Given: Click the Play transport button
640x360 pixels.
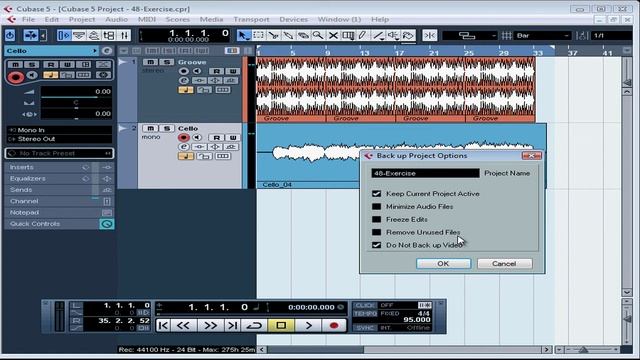Looking at the screenshot, I should [x=308, y=325].
